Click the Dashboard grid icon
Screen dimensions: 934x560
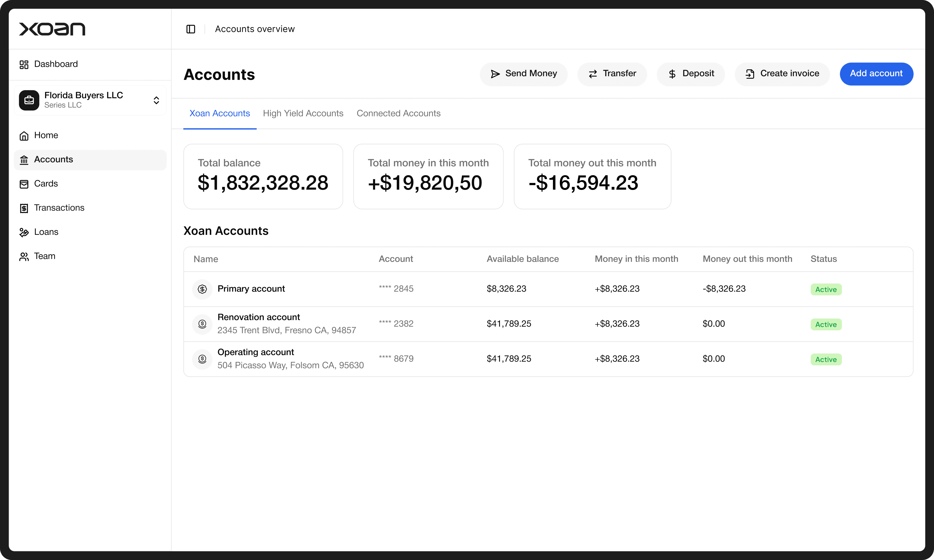tap(24, 65)
